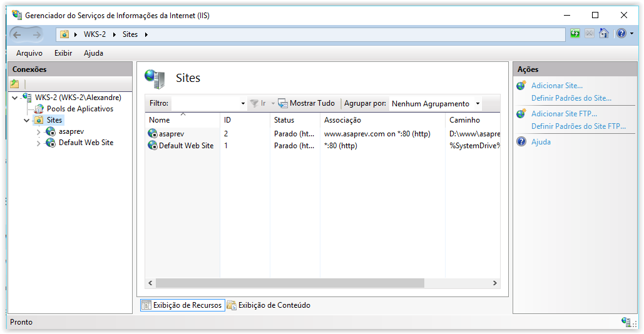Click Definir Padrões do Site FTP link
The width and height of the screenshot is (644, 334).
(578, 126)
